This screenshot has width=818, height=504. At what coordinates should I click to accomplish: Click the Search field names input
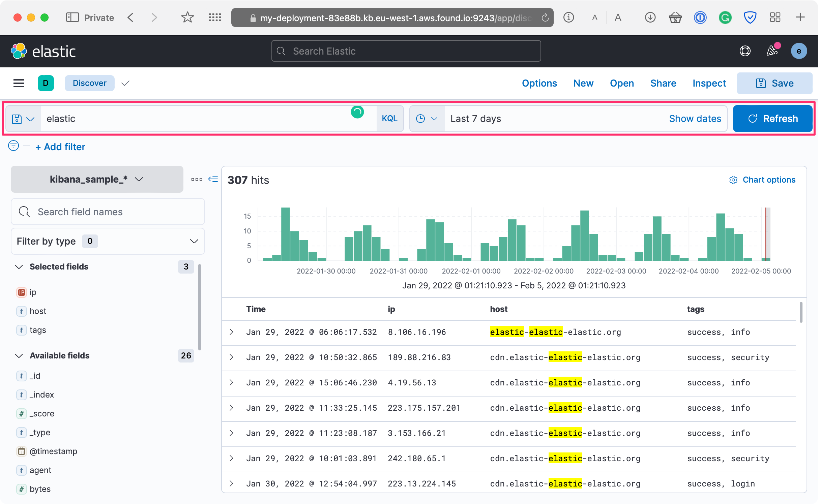(x=108, y=212)
